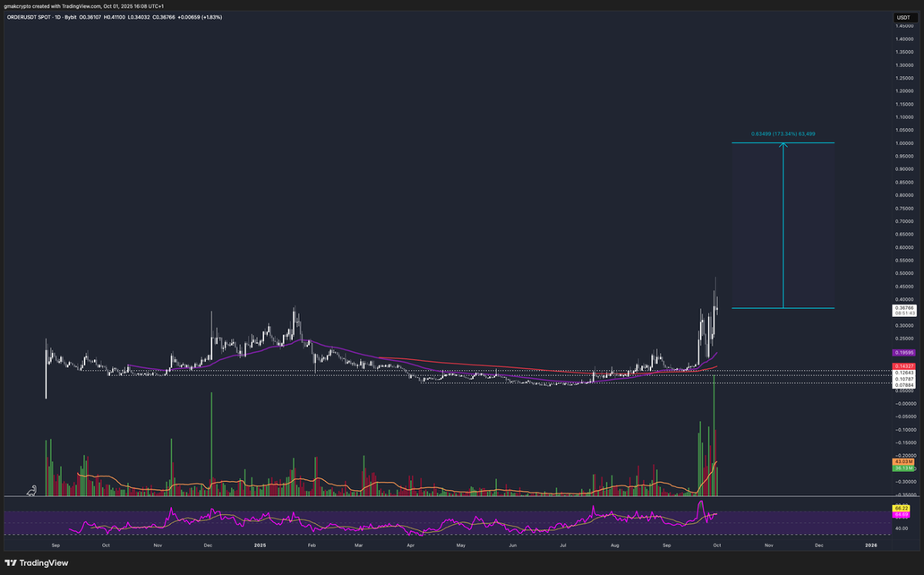Click the orange volume average label 43.03M

[902, 461]
